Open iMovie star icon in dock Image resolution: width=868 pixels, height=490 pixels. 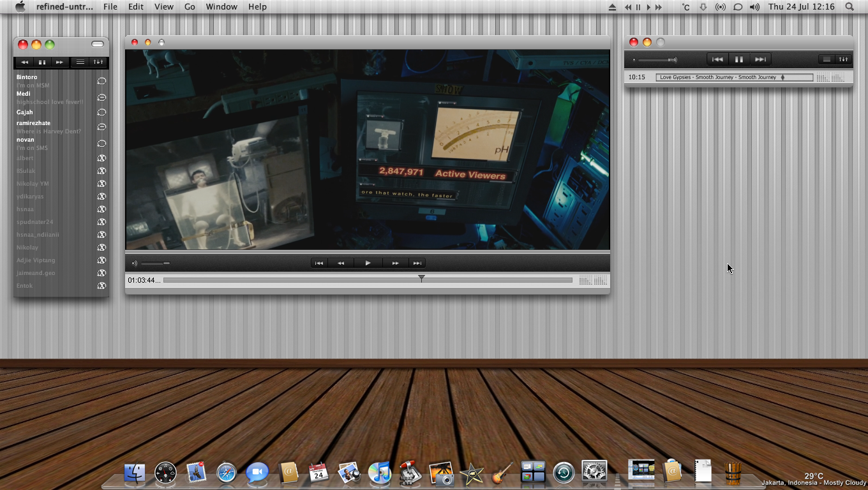472,473
